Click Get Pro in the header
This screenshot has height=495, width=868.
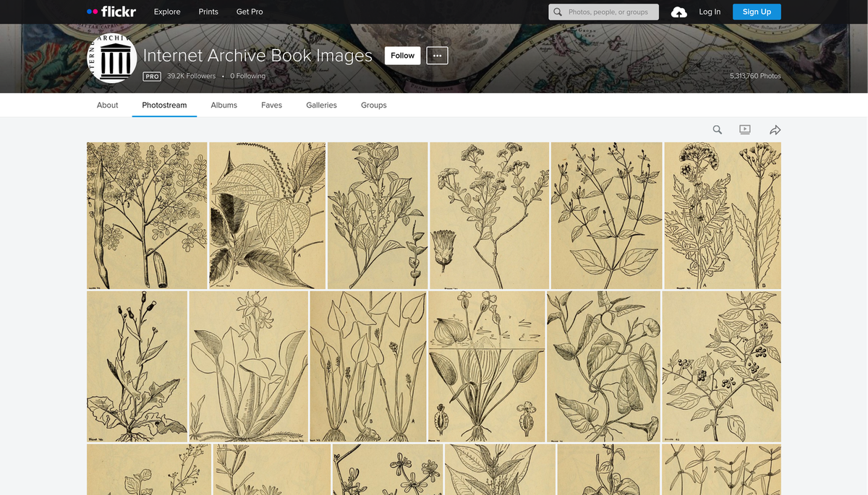pos(250,12)
